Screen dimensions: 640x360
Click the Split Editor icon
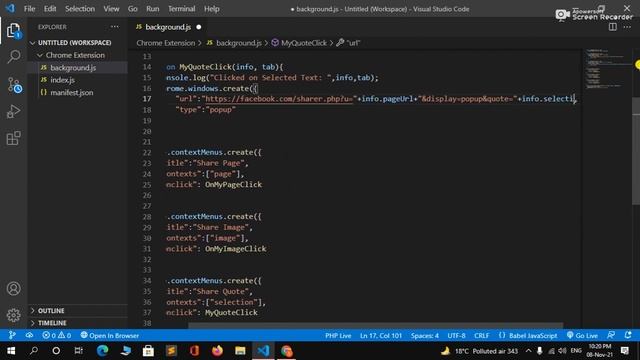tap(613, 27)
